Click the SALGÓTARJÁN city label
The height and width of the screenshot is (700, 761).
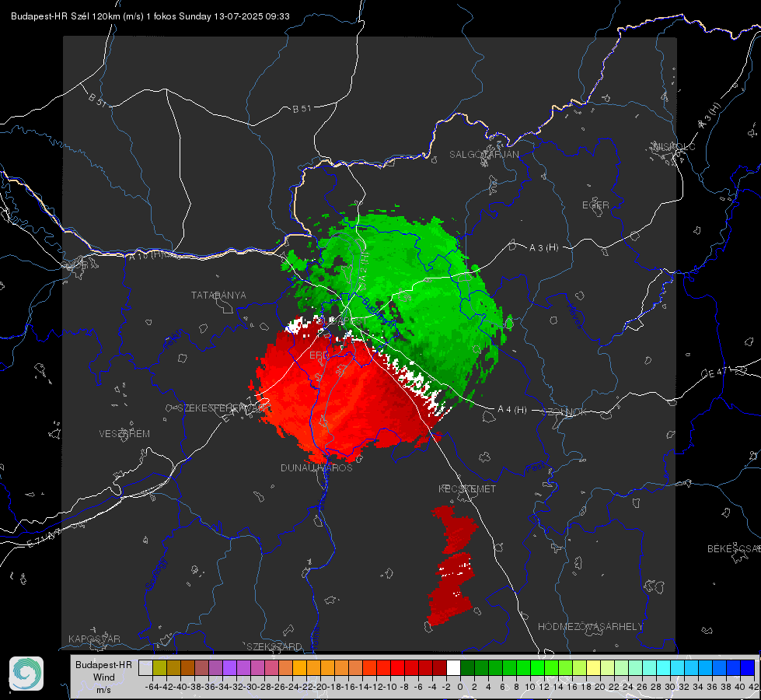coord(483,155)
